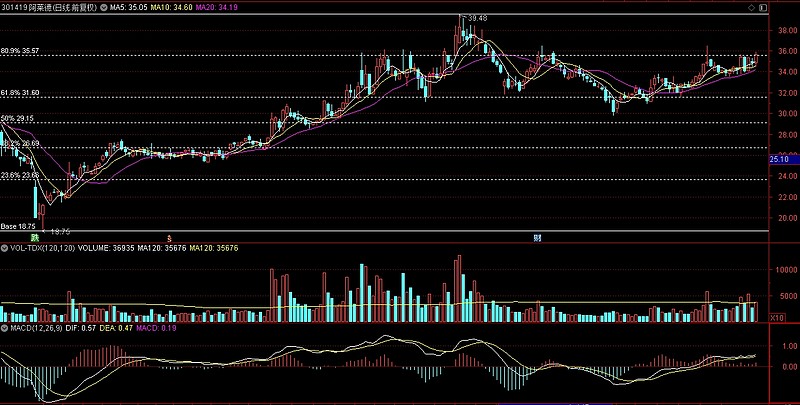The width and height of the screenshot is (800, 405).
Task: Click the panel layout icon at top right
Action: click(763, 8)
